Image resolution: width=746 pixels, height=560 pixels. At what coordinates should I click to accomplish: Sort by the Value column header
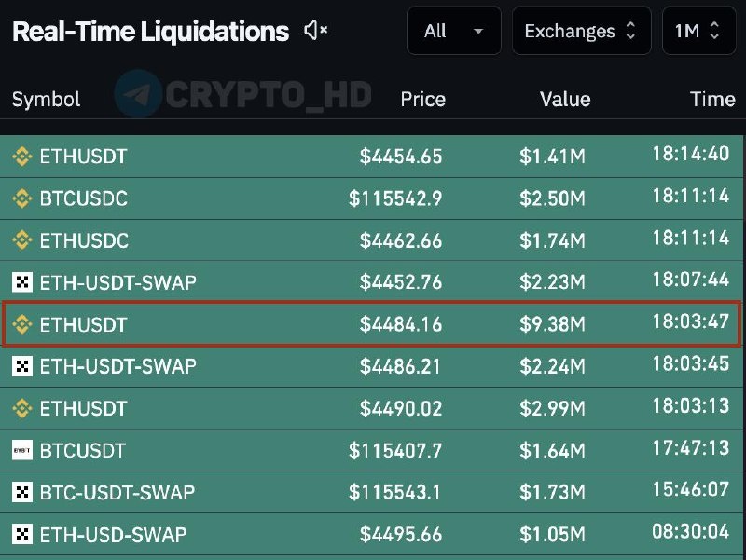coord(565,99)
